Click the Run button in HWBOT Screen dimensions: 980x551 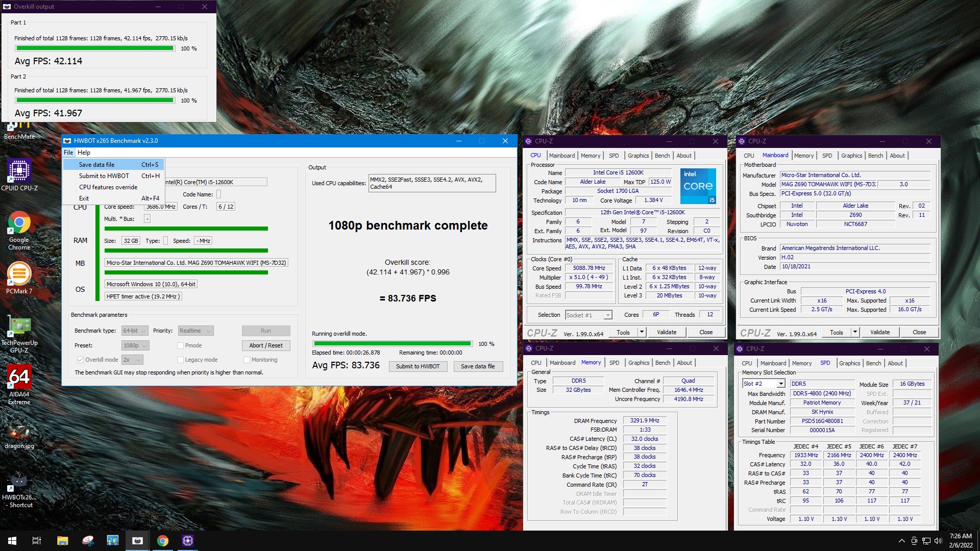point(266,331)
